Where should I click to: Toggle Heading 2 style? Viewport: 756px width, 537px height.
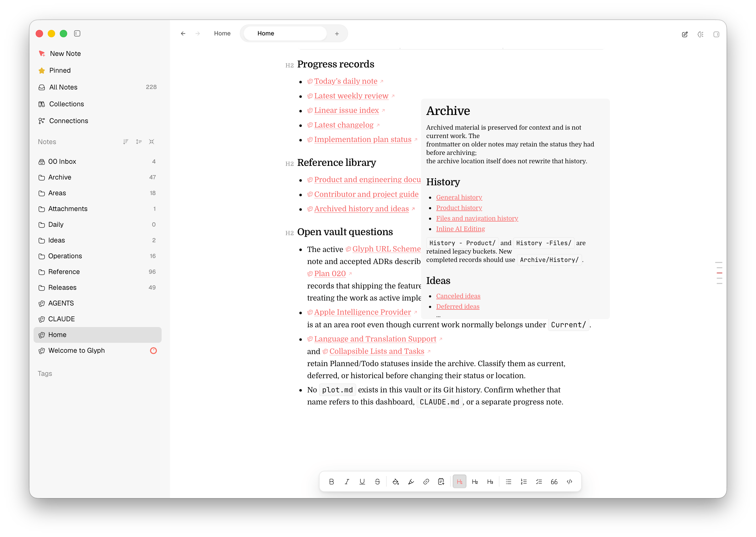(x=475, y=481)
